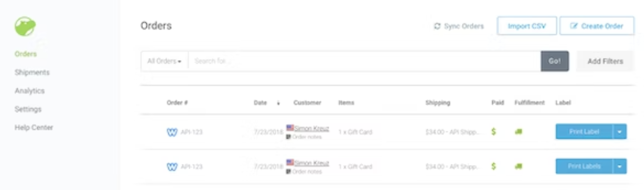Click the green paid dollar icon in first row
This screenshot has width=644, height=190.
click(494, 132)
